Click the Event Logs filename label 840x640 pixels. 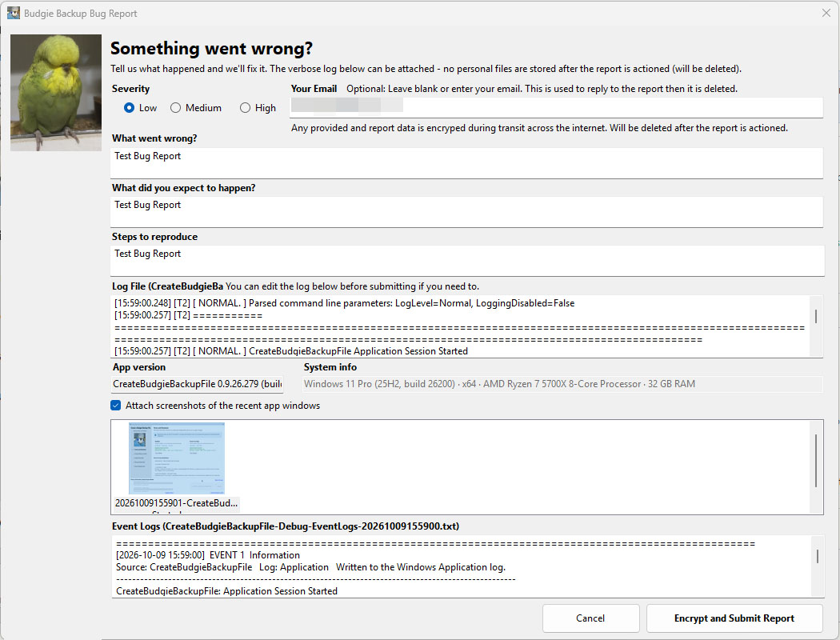pyautogui.click(x=285, y=526)
